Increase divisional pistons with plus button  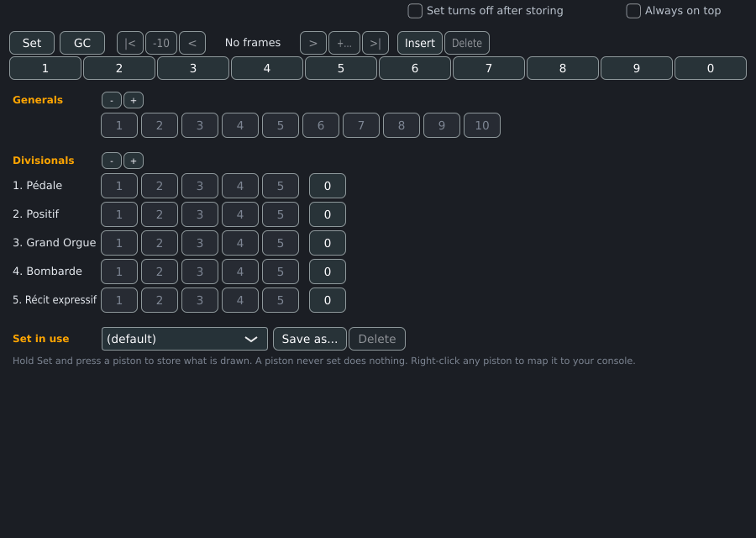pos(134,161)
